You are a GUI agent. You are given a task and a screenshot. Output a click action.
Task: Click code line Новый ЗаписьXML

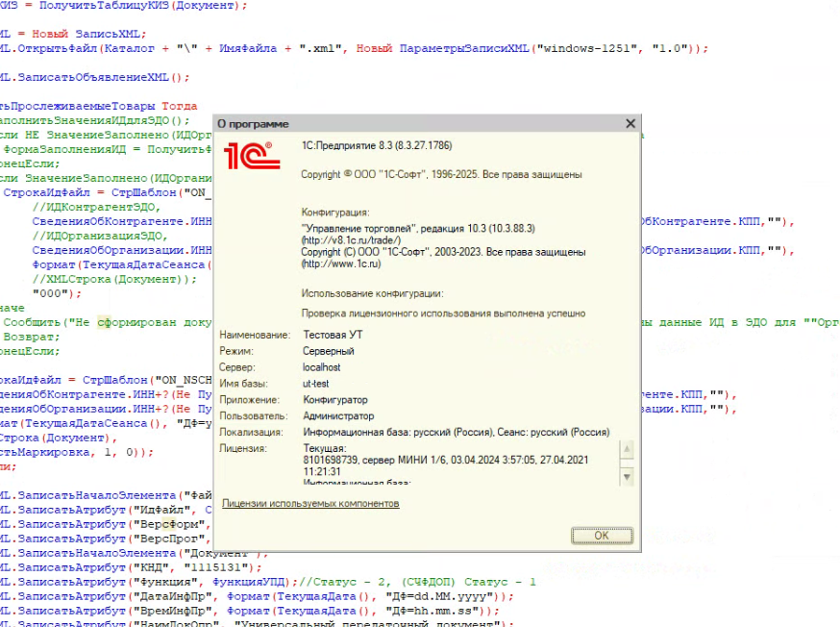click(x=73, y=35)
